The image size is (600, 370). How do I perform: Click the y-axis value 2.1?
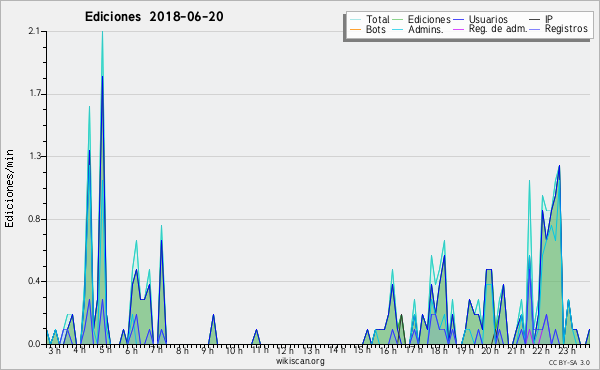coord(34,31)
